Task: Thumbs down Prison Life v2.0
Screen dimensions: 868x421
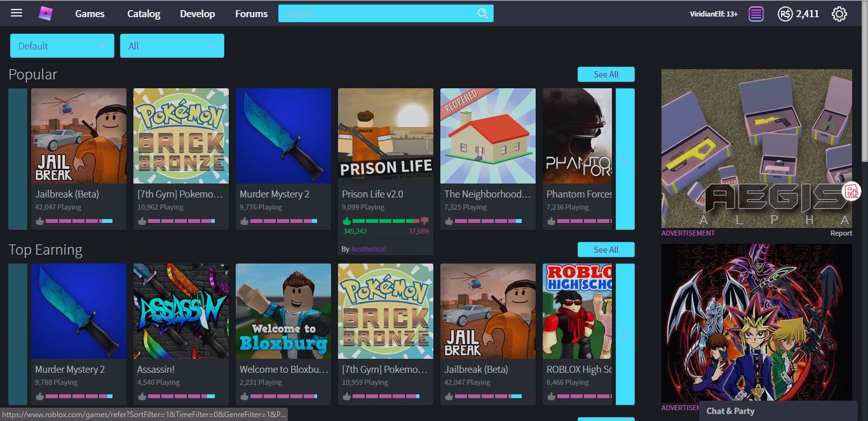Action: pyautogui.click(x=425, y=221)
